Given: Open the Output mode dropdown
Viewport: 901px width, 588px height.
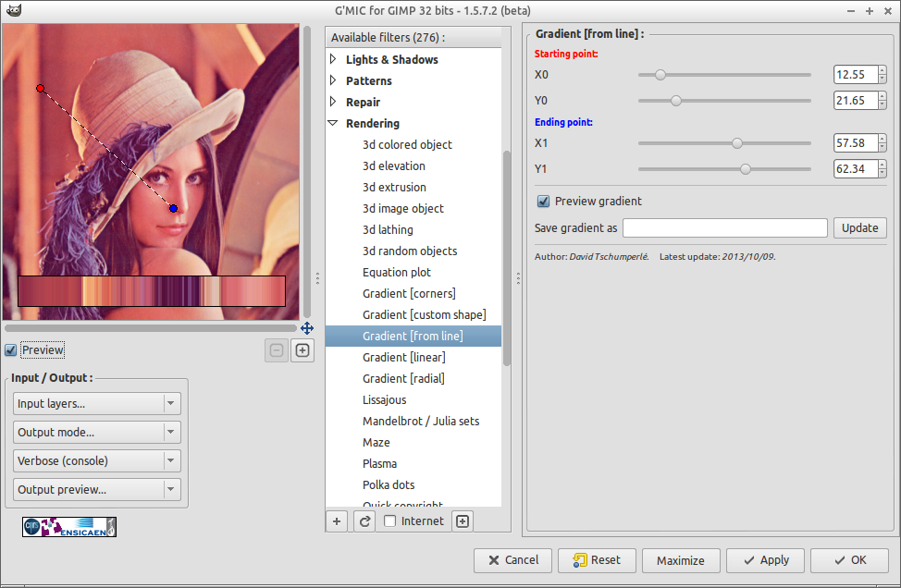Looking at the screenshot, I should point(97,433).
